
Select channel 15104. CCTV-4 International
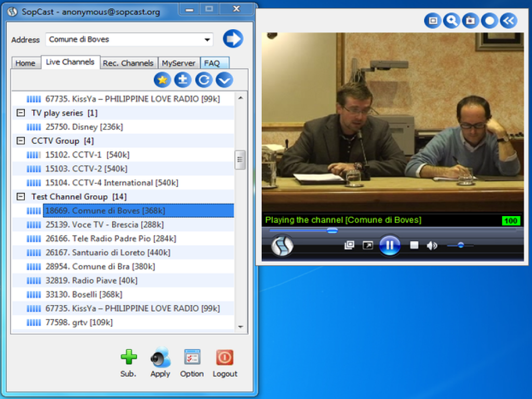tap(112, 182)
